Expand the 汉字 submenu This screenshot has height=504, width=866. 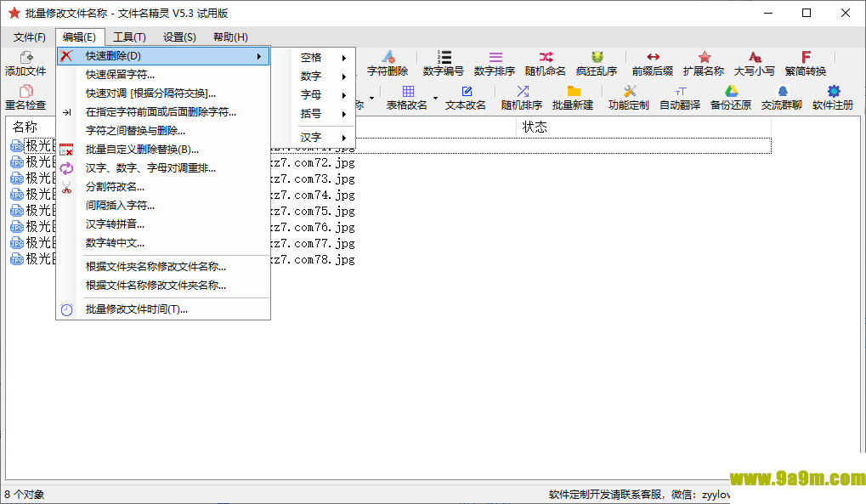[324, 138]
